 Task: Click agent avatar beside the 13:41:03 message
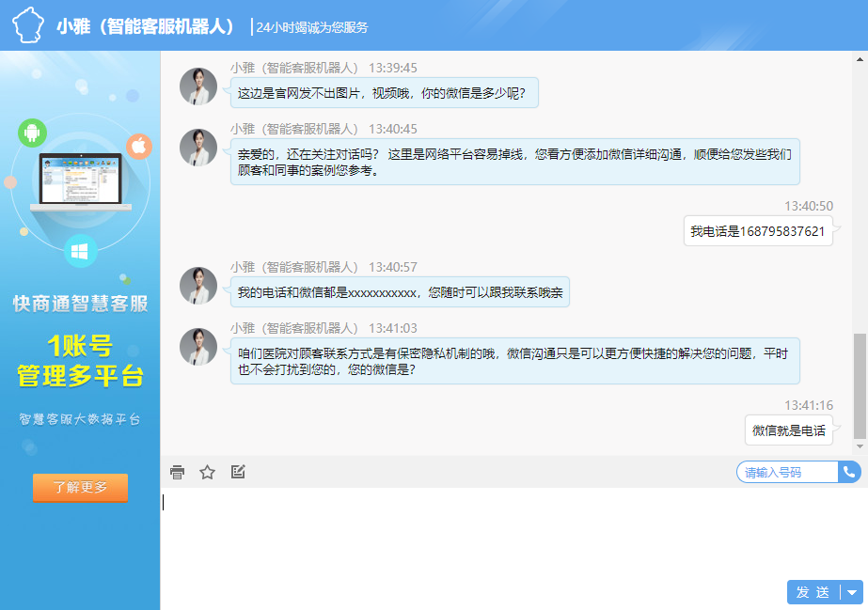tap(198, 347)
